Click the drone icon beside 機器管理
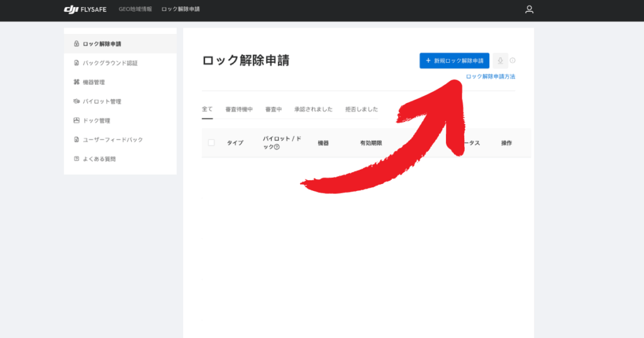Screen dimensions: 644x338 [76, 82]
